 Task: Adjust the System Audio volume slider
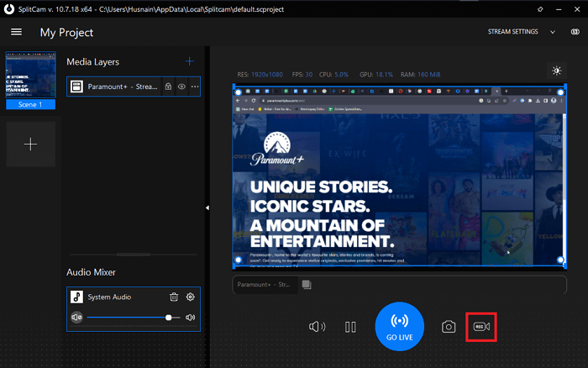(134, 318)
